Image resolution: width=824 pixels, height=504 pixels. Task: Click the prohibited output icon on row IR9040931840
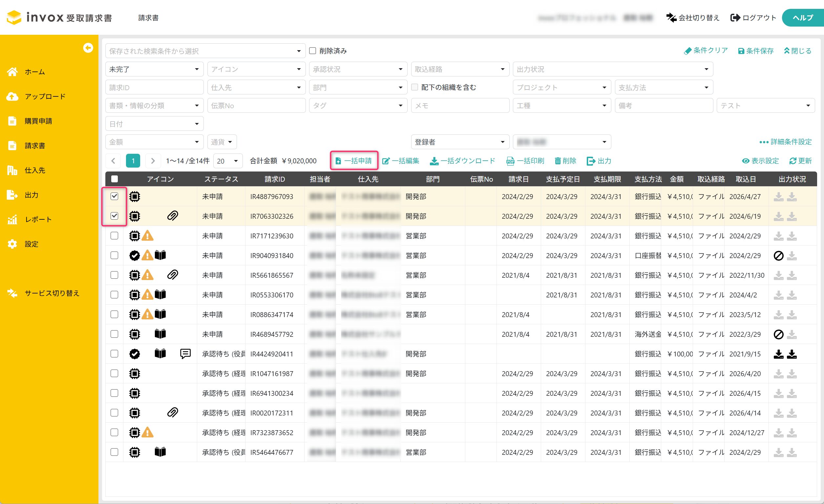pyautogui.click(x=778, y=256)
